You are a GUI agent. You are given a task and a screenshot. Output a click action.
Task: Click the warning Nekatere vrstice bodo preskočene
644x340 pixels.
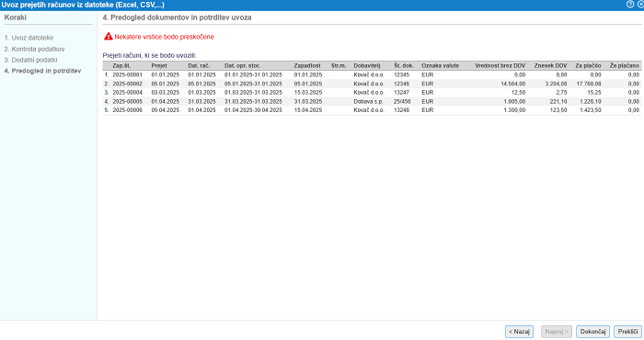click(x=164, y=37)
